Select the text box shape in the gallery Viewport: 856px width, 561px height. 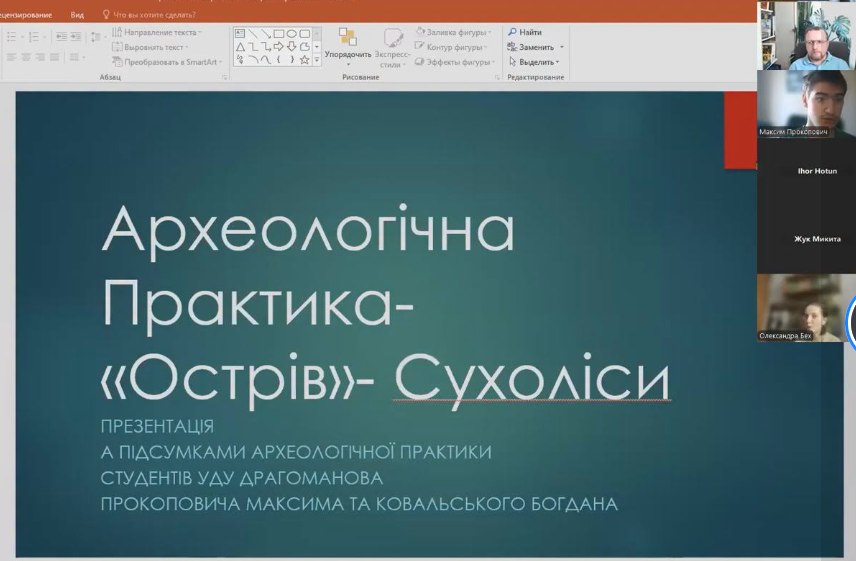[240, 34]
